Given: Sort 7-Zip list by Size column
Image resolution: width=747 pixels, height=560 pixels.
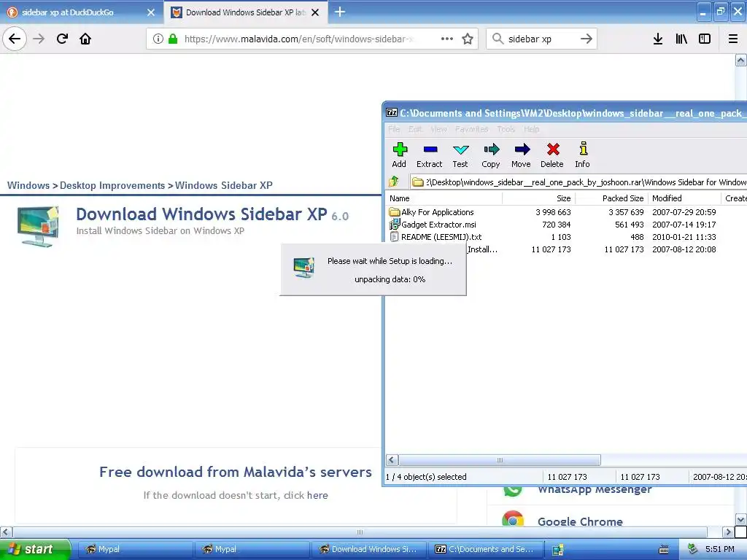Looking at the screenshot, I should (539, 198).
